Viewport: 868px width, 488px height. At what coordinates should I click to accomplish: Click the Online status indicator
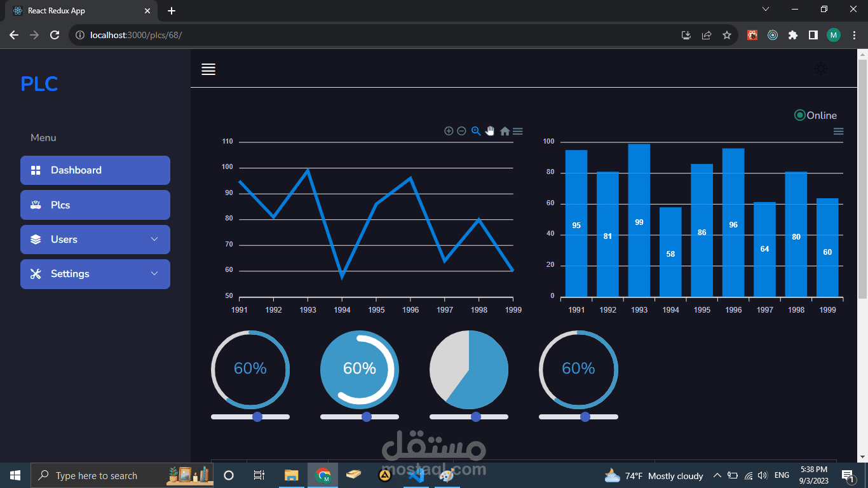tap(816, 115)
